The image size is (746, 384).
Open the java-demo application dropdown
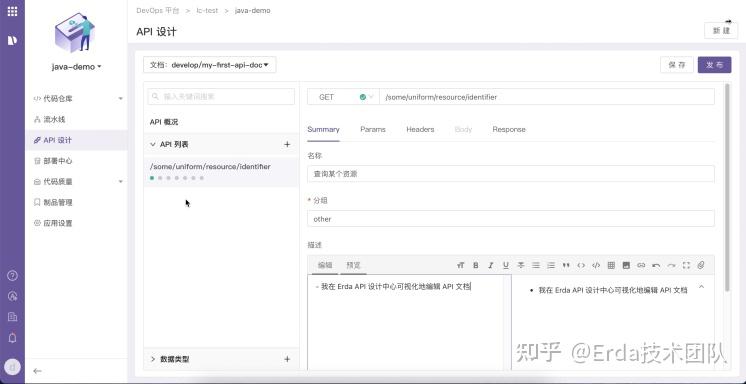pyautogui.click(x=77, y=67)
